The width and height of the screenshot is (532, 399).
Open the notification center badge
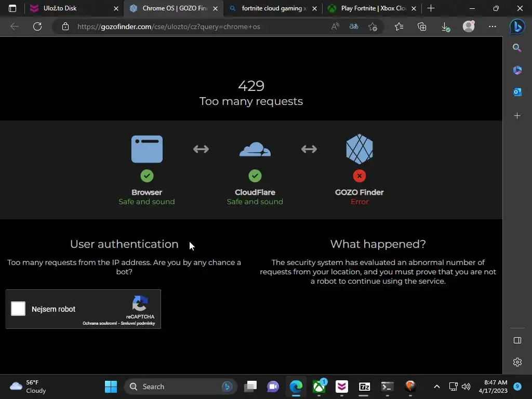click(x=517, y=386)
